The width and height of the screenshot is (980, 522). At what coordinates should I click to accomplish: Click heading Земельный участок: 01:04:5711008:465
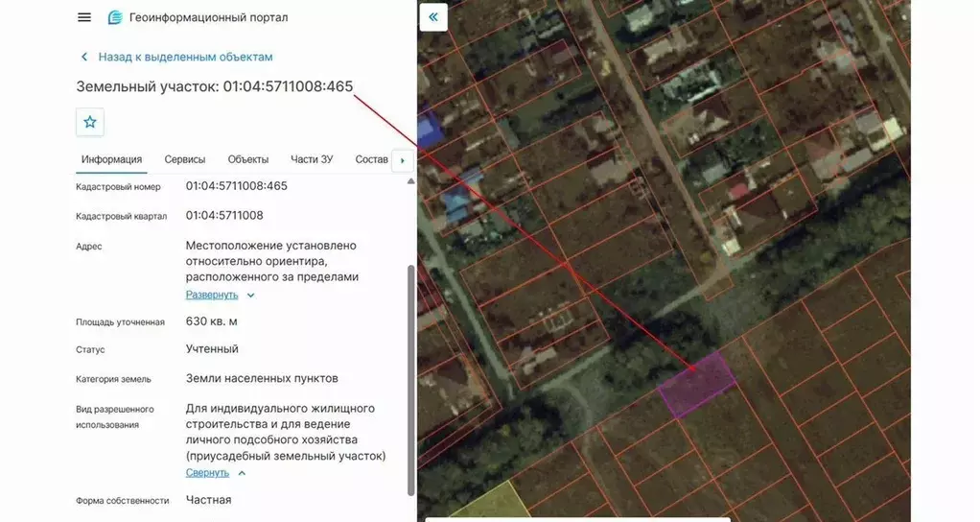215,86
